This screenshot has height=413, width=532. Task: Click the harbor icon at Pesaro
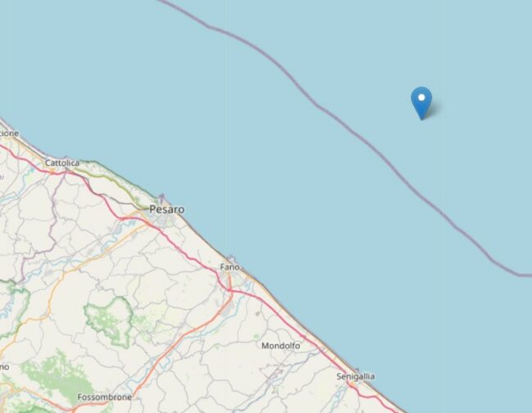tap(162, 199)
